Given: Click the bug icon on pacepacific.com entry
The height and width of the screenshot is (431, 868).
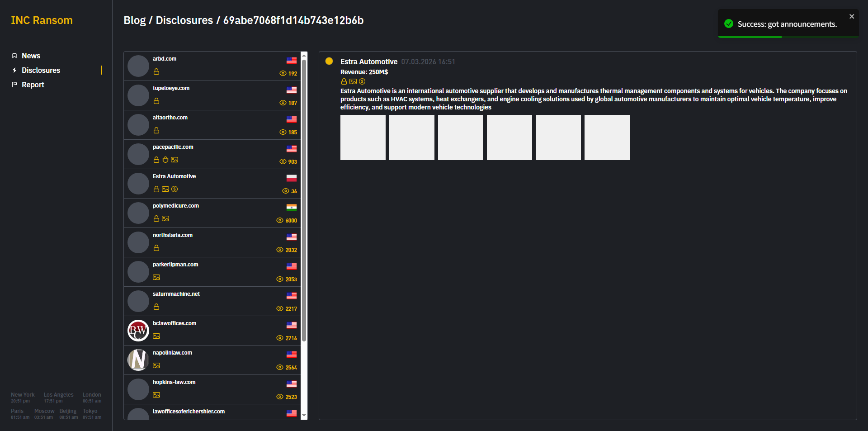Looking at the screenshot, I should pos(165,160).
